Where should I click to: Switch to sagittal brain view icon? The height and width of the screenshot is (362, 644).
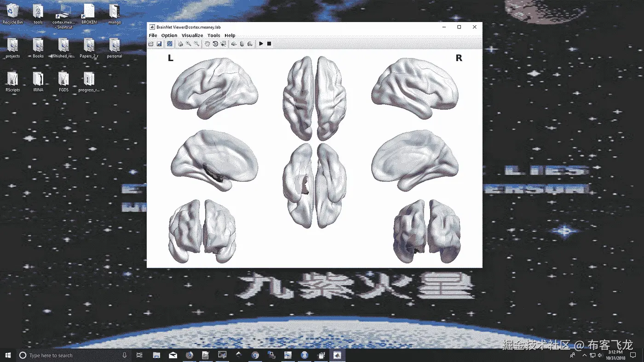pos(234,44)
